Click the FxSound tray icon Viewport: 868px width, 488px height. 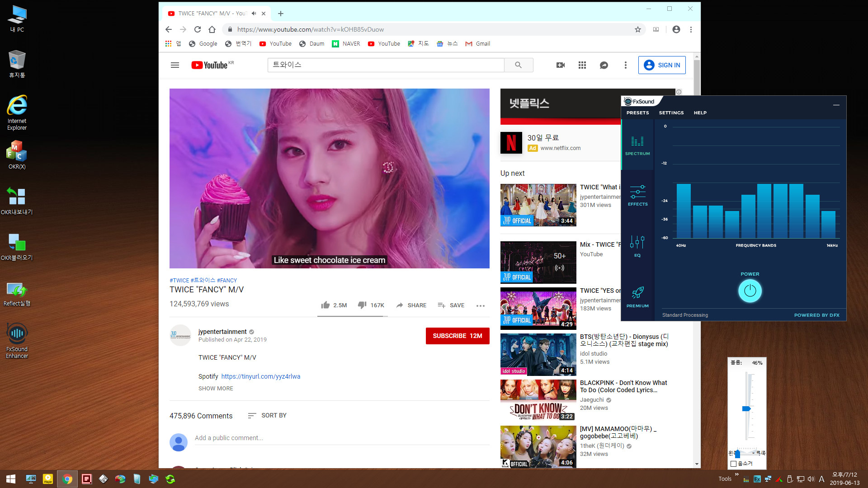(x=757, y=479)
